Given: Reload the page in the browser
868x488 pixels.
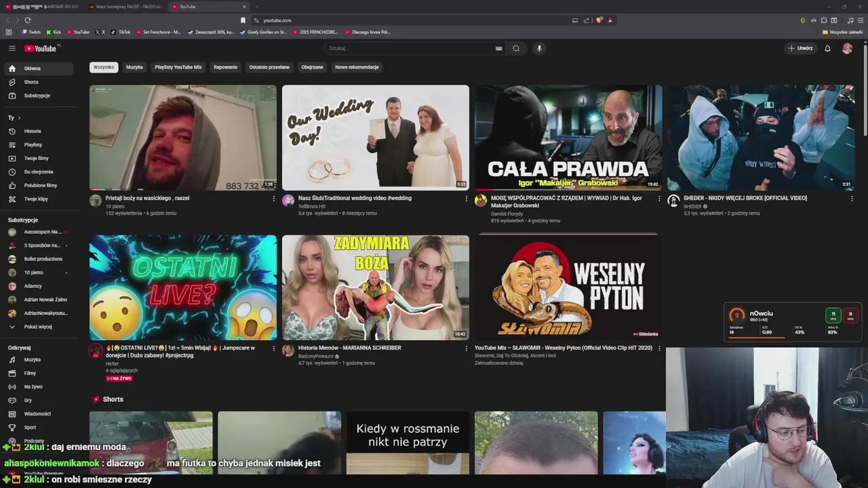Looking at the screenshot, I should click(x=27, y=20).
